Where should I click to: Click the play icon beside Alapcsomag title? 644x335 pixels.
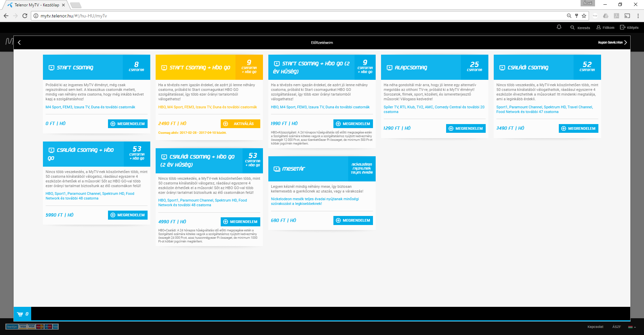389,68
